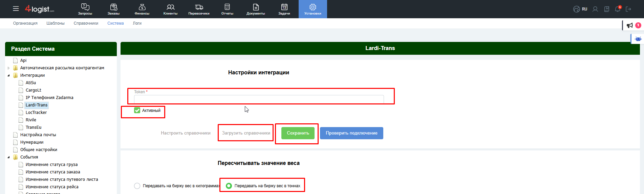644x194 pixels.
Task: Open the chatbot robot assistant
Action: [638, 39]
